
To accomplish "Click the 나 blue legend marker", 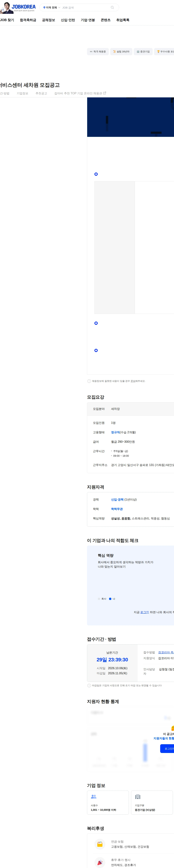I will [110, 599].
